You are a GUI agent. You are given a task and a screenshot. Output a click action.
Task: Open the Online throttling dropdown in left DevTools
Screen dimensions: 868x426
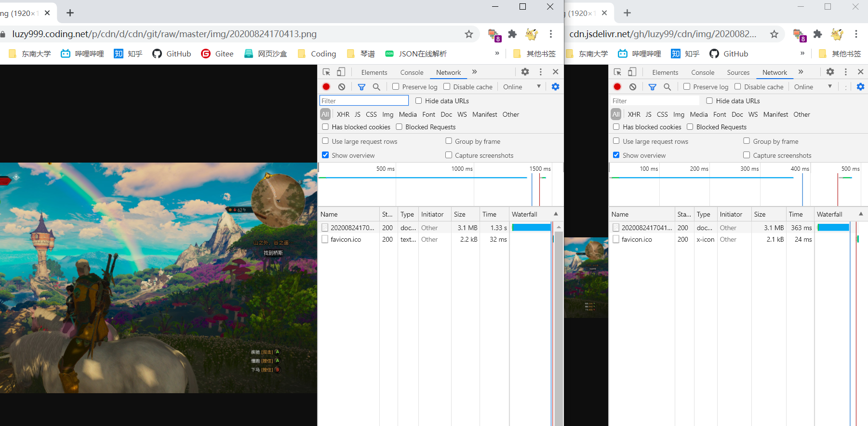pyautogui.click(x=522, y=87)
